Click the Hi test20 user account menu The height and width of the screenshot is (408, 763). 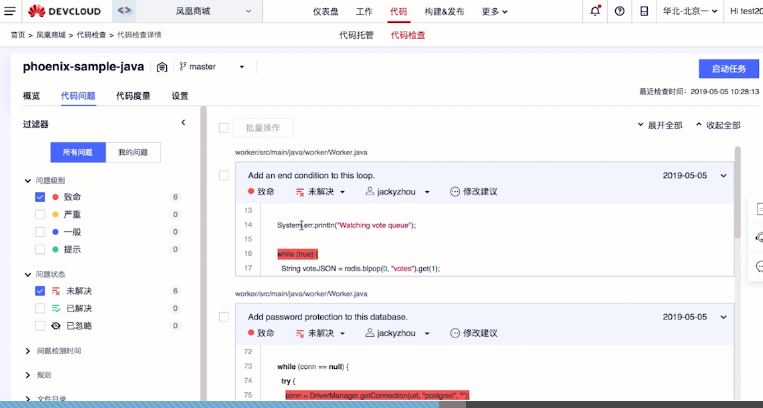pyautogui.click(x=745, y=11)
